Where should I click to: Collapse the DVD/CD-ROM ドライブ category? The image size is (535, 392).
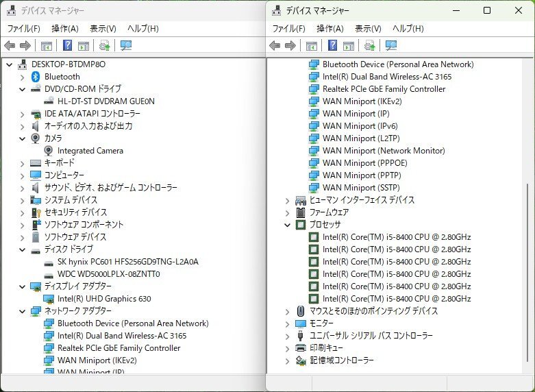pos(22,89)
